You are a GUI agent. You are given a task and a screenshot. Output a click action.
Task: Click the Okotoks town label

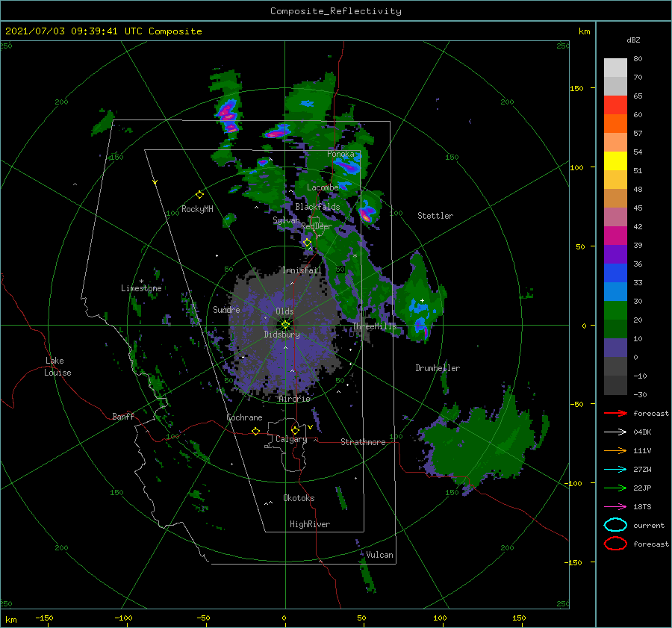pos(299,498)
